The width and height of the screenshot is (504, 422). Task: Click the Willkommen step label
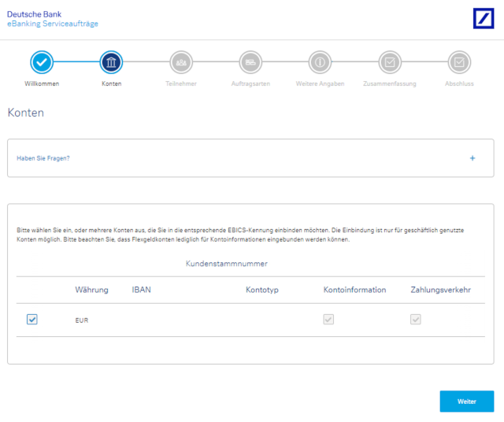42,83
